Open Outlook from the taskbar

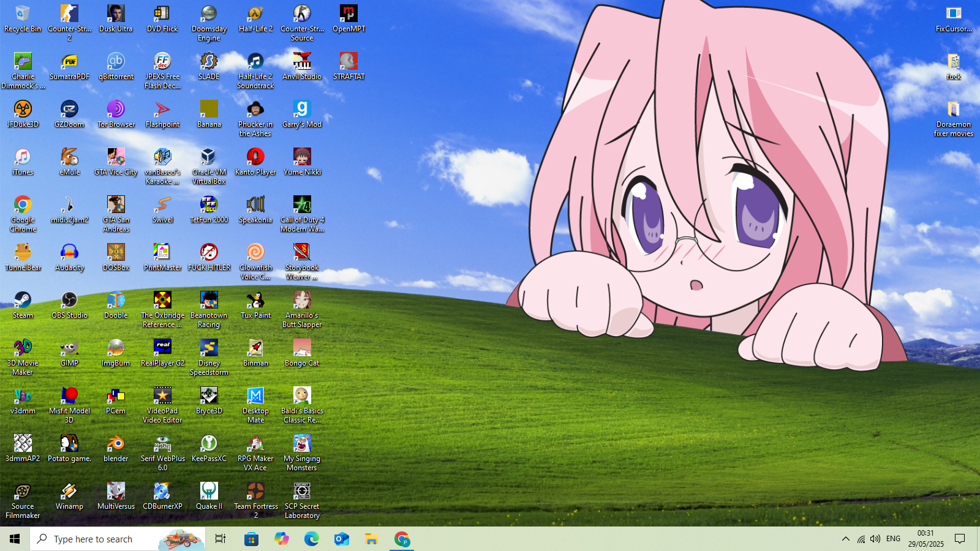coord(341,539)
